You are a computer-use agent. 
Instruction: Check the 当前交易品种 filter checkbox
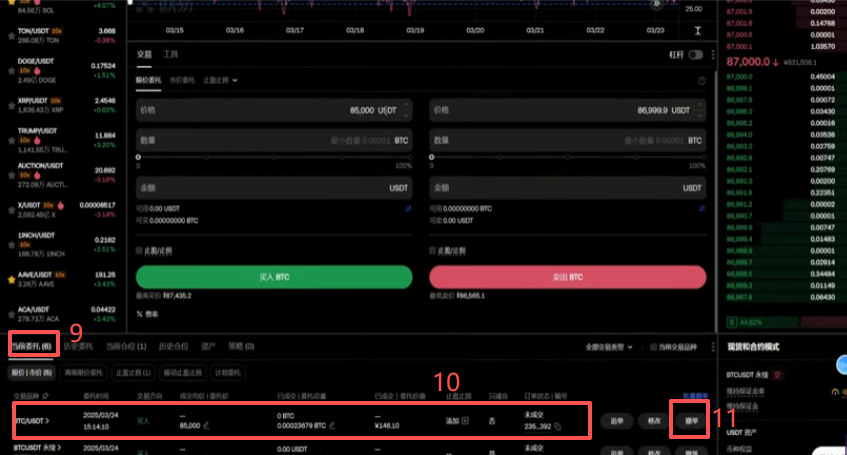(x=654, y=347)
